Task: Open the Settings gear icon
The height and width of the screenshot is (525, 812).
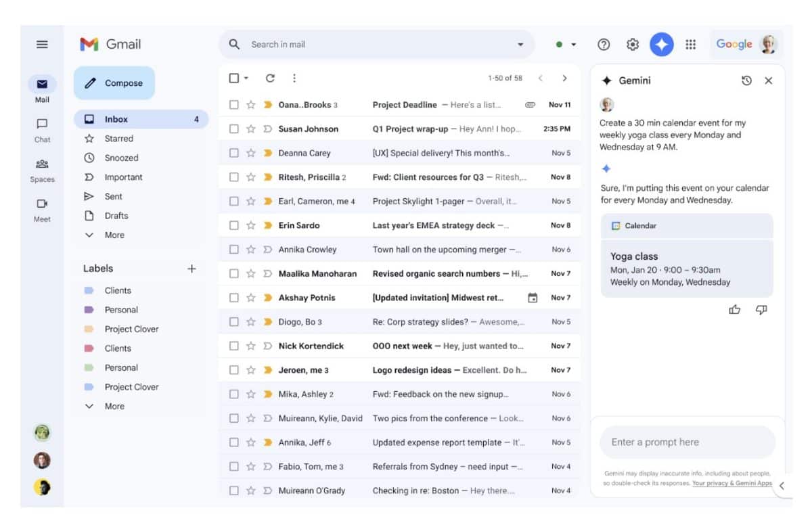Action: [x=633, y=45]
